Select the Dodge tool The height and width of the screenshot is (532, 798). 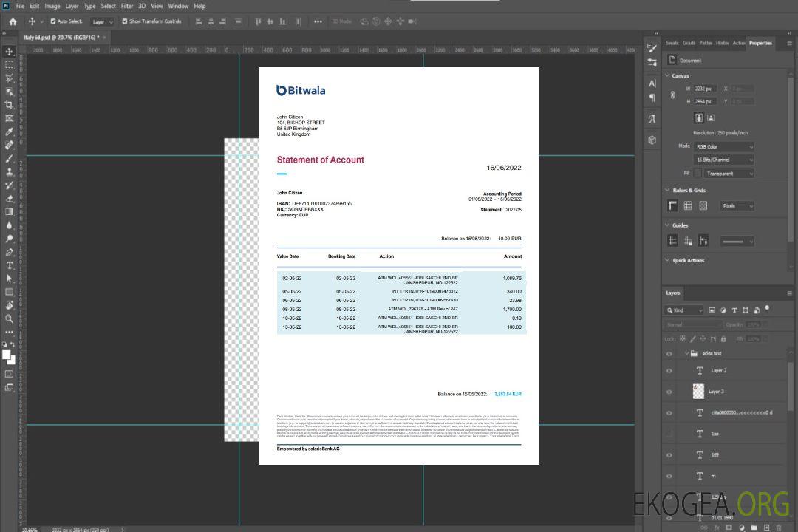9,238
